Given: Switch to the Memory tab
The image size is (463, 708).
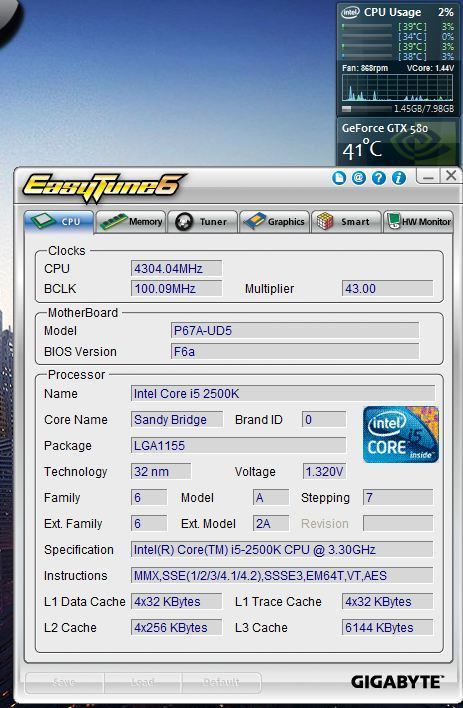Looking at the screenshot, I should click(131, 222).
